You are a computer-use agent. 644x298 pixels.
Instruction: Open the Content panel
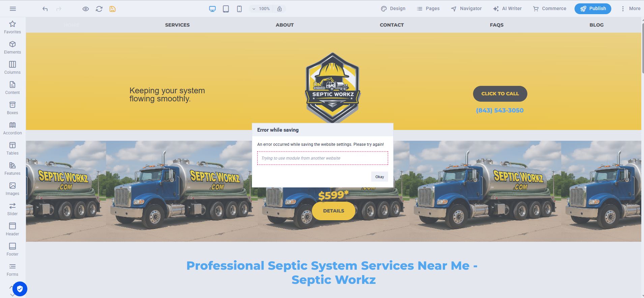pyautogui.click(x=12, y=88)
